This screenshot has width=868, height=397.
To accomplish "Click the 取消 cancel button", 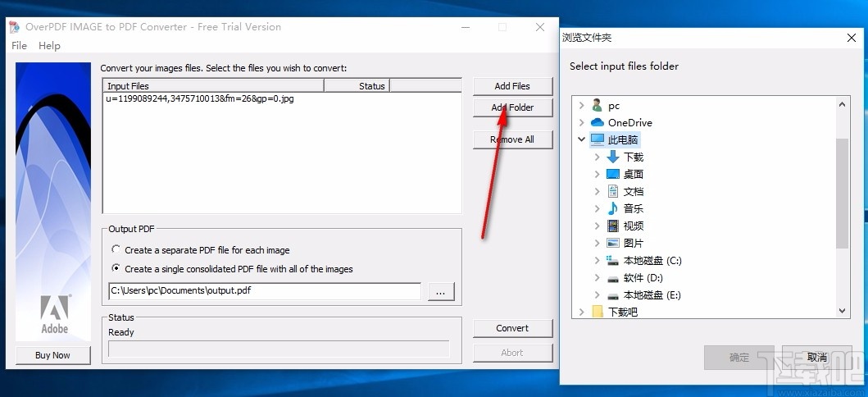I will pyautogui.click(x=817, y=358).
